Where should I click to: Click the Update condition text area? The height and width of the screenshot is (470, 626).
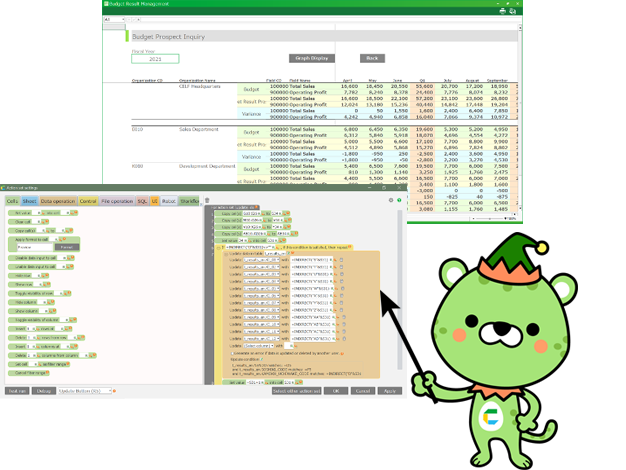[296, 369]
